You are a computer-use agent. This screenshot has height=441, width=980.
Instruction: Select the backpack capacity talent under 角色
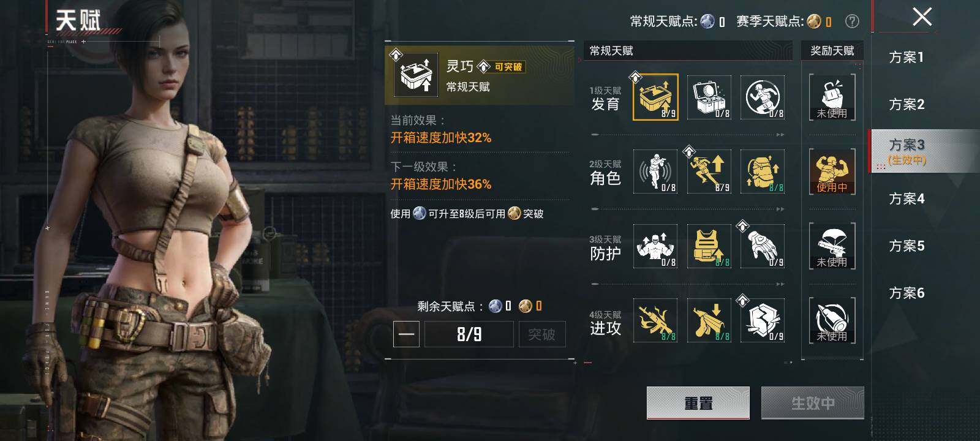tap(763, 171)
